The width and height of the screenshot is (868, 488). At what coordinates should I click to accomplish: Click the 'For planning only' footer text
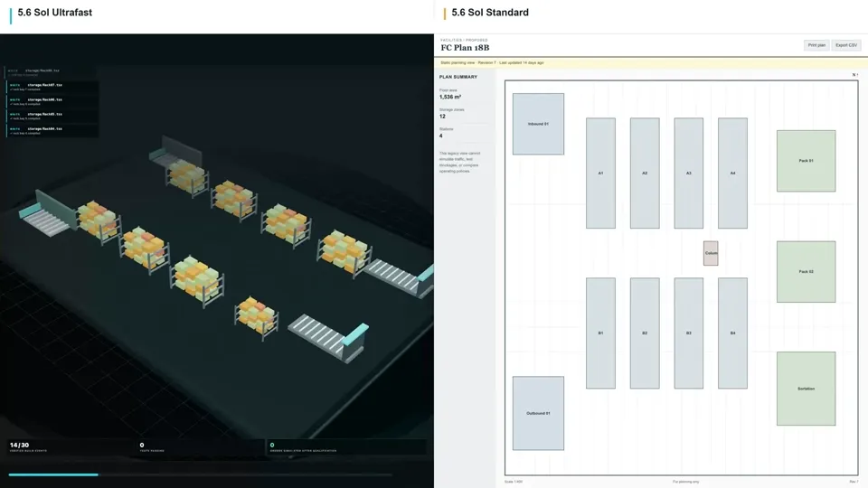(x=686, y=482)
